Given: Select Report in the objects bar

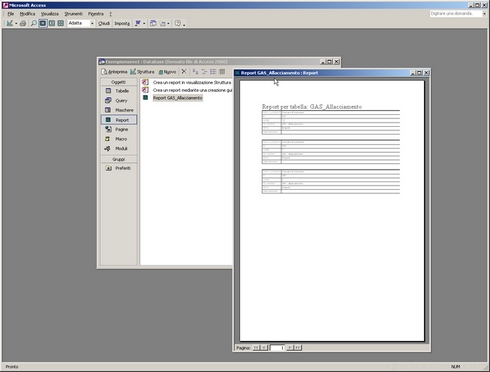Looking at the screenshot, I should [119, 120].
